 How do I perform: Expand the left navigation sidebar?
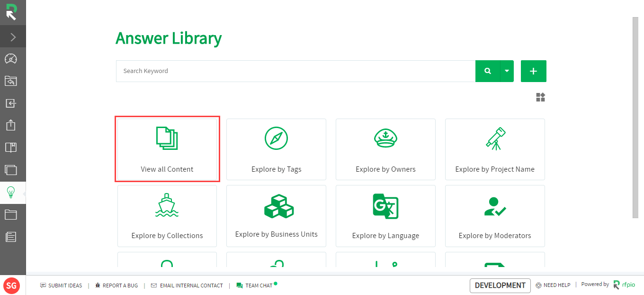coord(13,37)
